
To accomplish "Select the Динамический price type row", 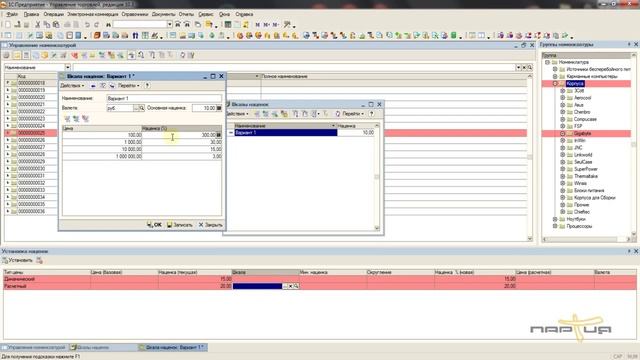I will click(x=320, y=279).
